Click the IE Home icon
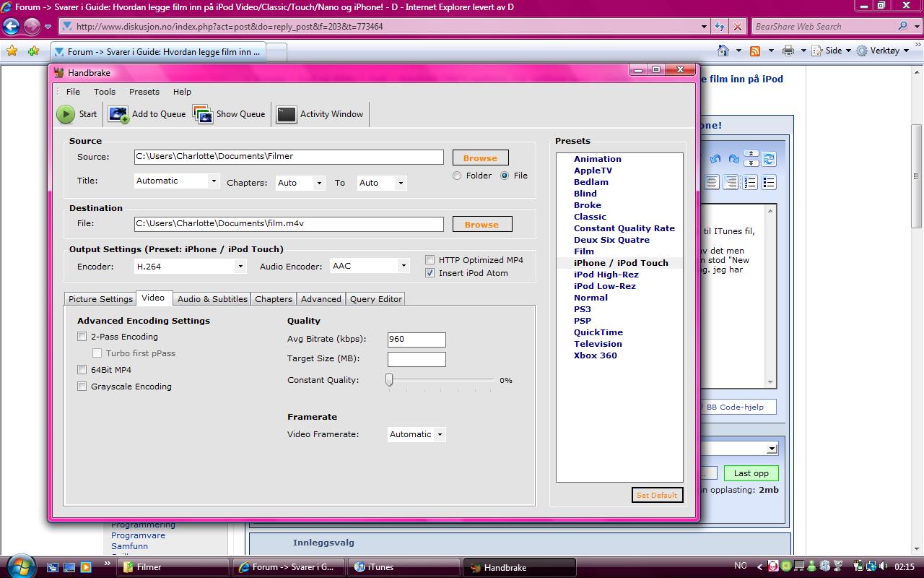The width and height of the screenshot is (924, 578). (x=723, y=51)
